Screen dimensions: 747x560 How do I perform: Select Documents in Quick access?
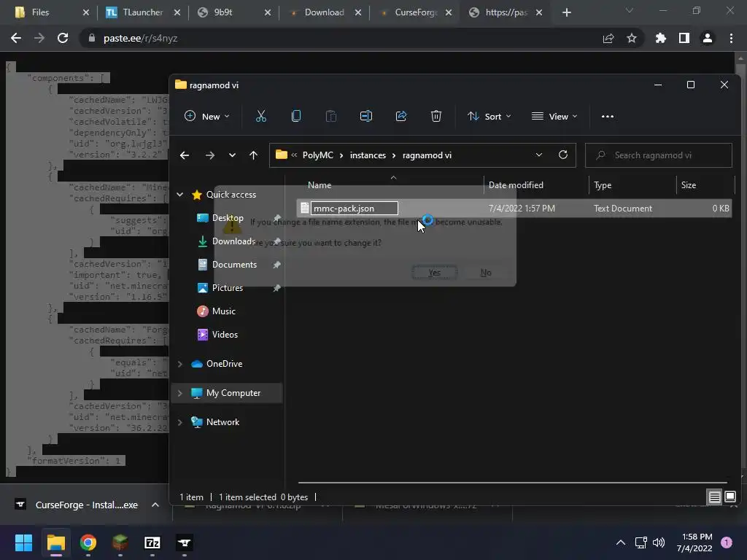click(234, 264)
